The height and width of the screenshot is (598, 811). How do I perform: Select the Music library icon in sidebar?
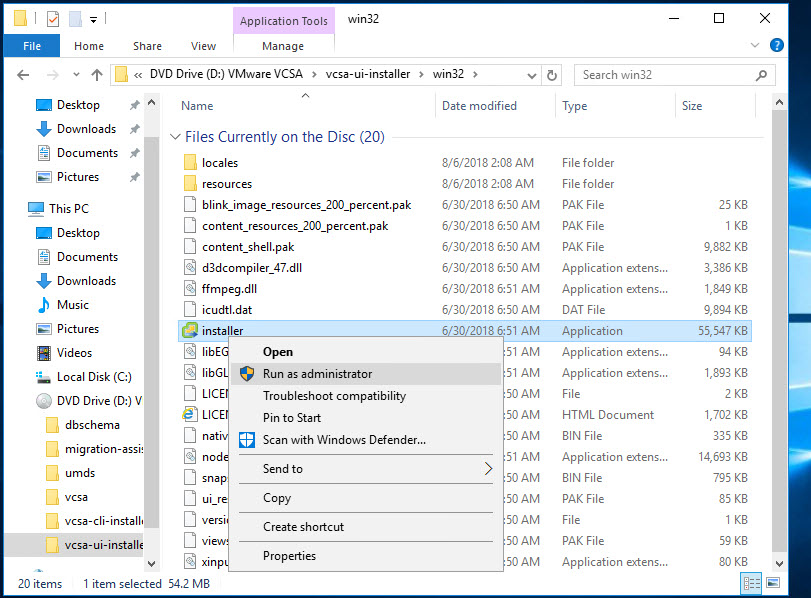click(x=44, y=305)
